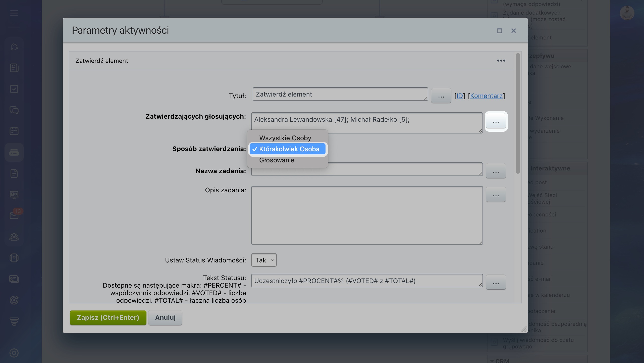
Task: Choose the 'Głosowanie' option
Action: (277, 160)
